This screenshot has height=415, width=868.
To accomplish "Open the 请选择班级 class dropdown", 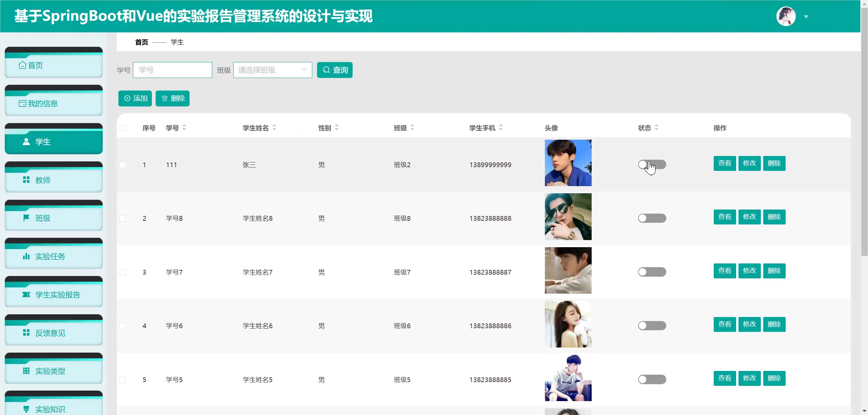I will (x=272, y=70).
